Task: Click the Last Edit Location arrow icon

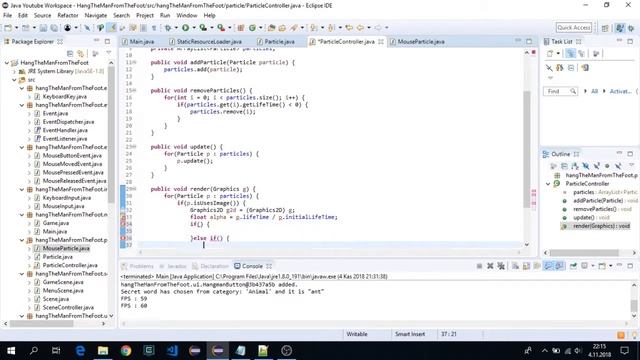Action: (x=349, y=27)
